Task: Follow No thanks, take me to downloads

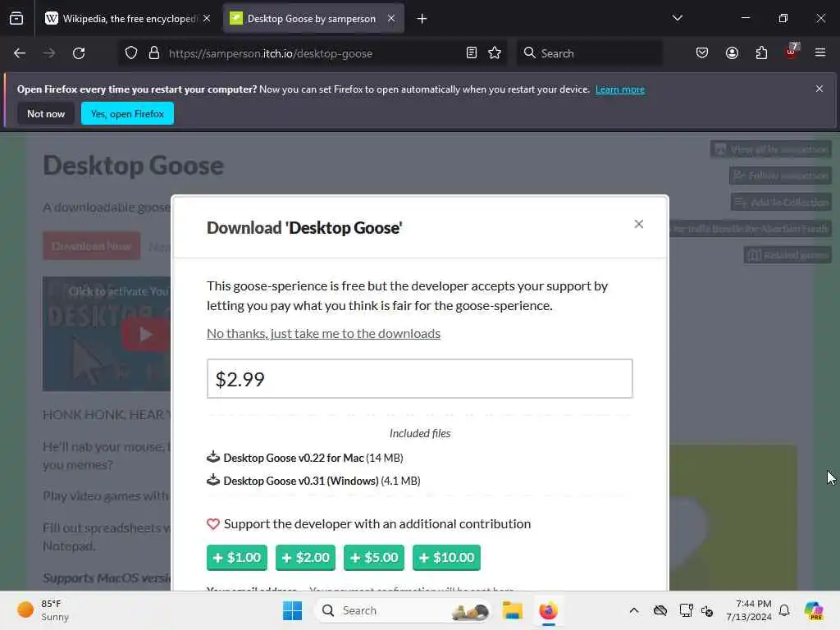Action: pos(323,333)
